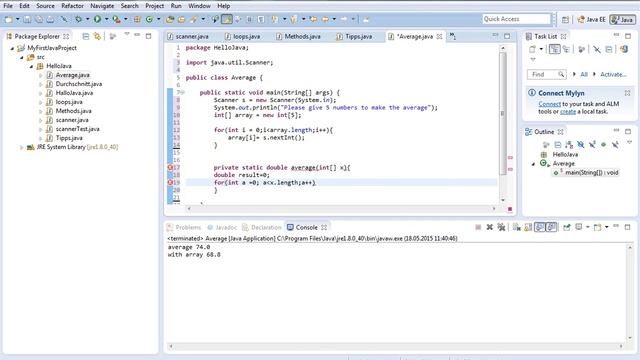Viewport: 640px width, 360px height.
Task: Open the Run button dropdown arrow
Action: 106,19
